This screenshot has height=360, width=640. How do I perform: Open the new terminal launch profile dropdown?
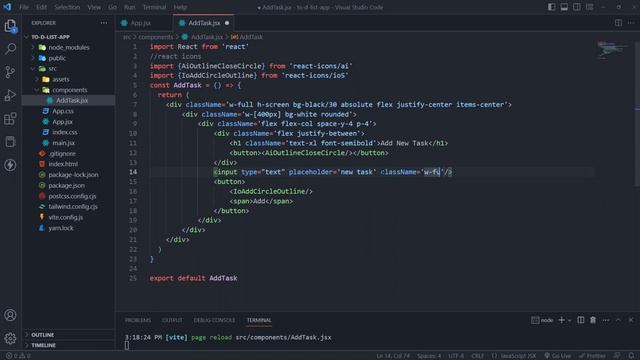point(569,320)
